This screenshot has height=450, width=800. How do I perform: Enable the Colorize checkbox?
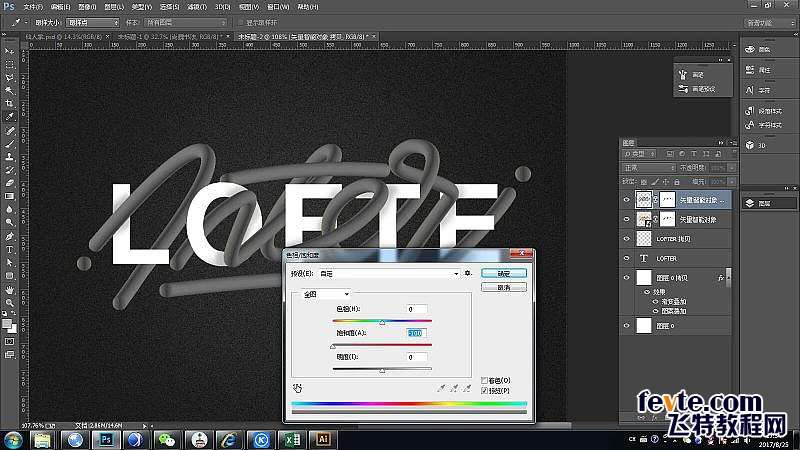pyautogui.click(x=485, y=380)
